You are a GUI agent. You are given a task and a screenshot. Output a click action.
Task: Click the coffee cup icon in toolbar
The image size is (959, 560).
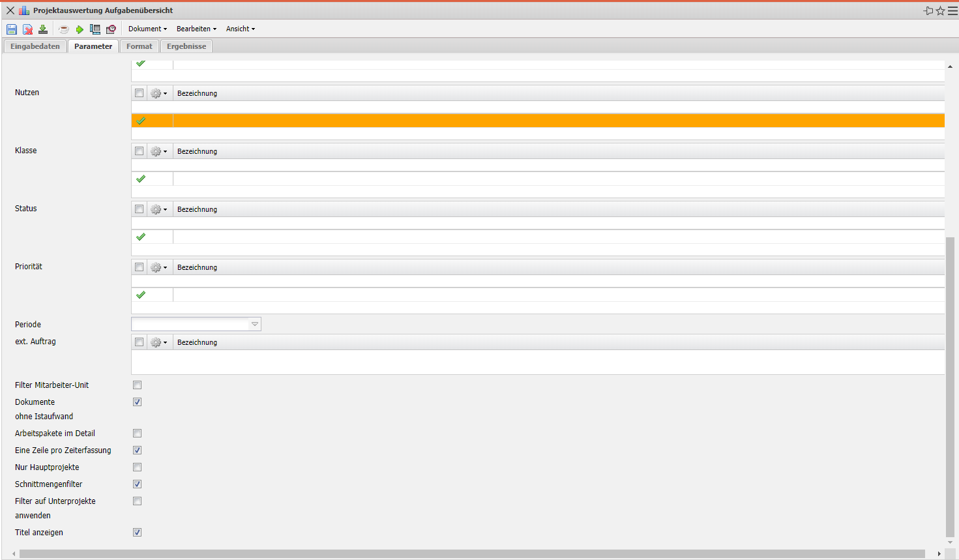tap(64, 29)
